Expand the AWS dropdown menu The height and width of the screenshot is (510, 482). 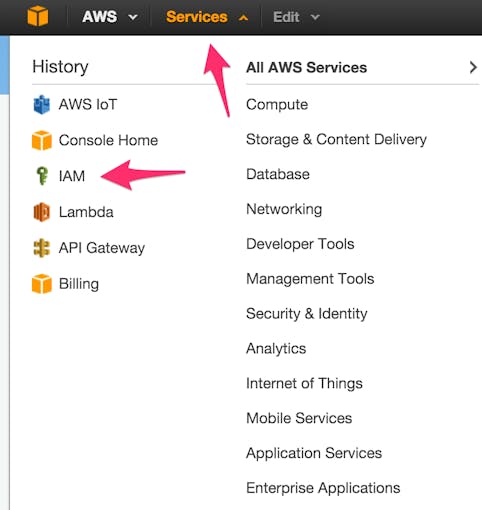coord(110,17)
